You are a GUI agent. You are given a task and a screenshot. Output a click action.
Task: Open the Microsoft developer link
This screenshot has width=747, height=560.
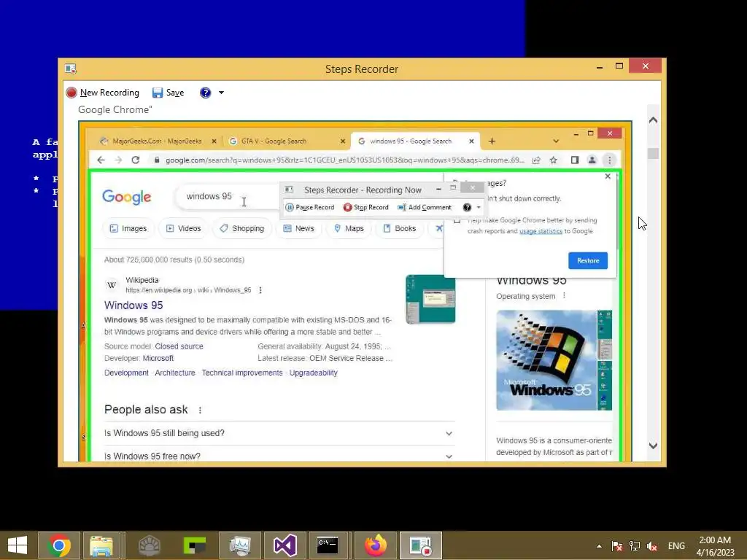tap(158, 358)
